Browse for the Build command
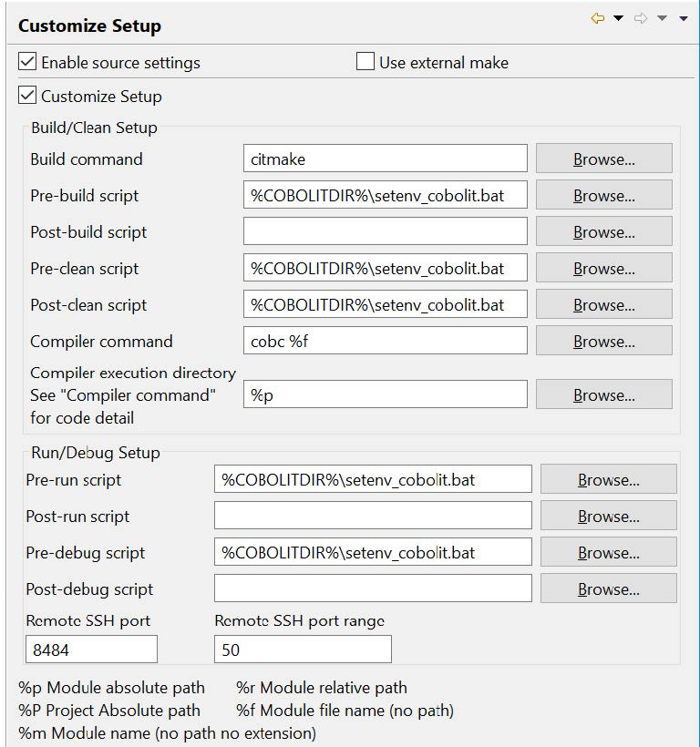This screenshot has width=700, height=747. 603,159
